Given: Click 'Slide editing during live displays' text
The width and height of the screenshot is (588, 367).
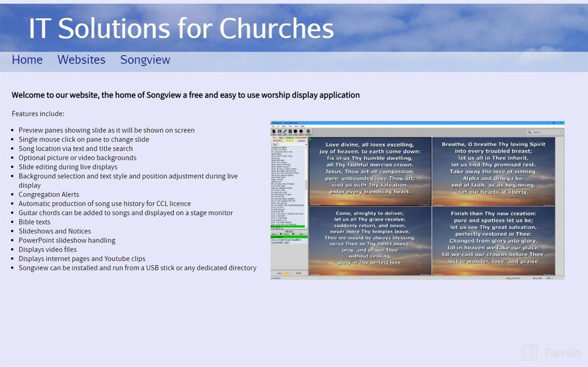Looking at the screenshot, I should pos(68,167).
